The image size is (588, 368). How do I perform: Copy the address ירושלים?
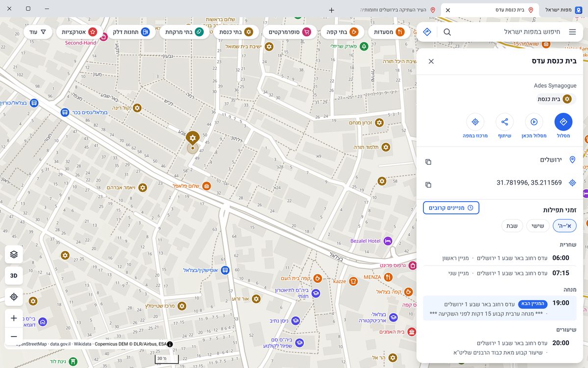428,162
